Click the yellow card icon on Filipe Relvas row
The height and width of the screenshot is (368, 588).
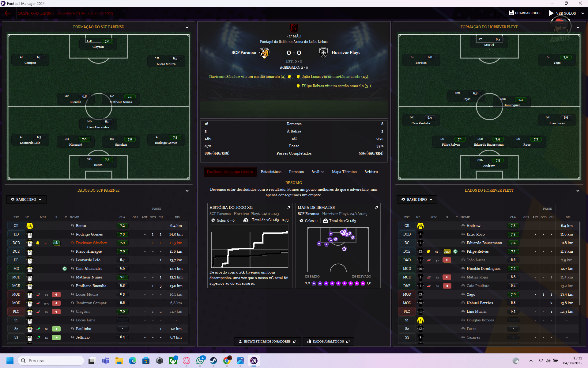pyautogui.click(x=428, y=251)
